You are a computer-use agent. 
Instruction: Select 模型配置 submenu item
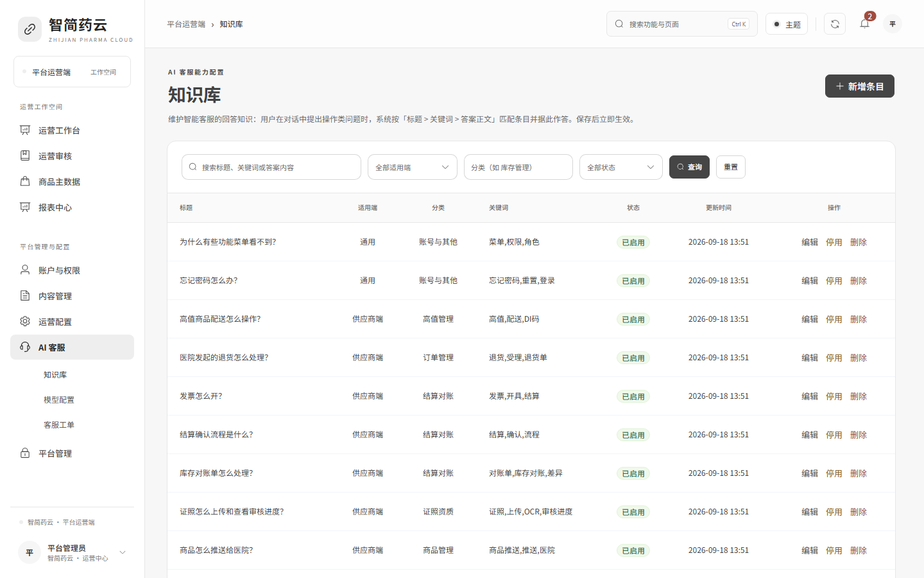point(59,399)
